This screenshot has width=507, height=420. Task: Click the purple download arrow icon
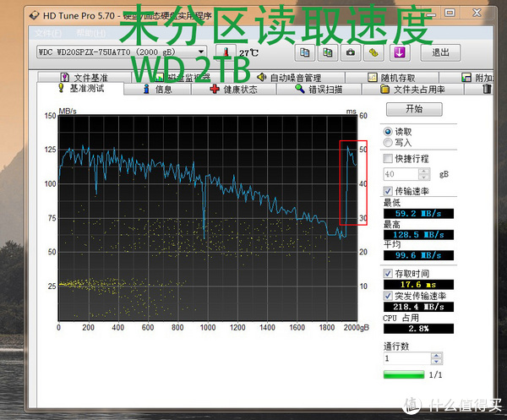tap(400, 52)
